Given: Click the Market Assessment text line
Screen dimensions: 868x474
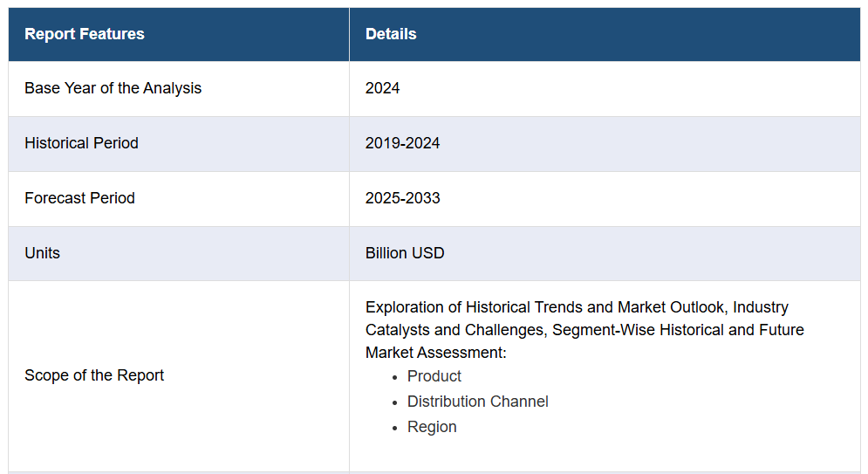Looking at the screenshot, I should click(435, 353).
